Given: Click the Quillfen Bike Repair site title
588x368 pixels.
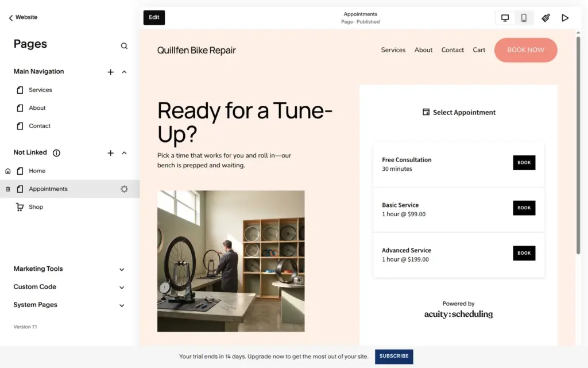Looking at the screenshot, I should 196,50.
